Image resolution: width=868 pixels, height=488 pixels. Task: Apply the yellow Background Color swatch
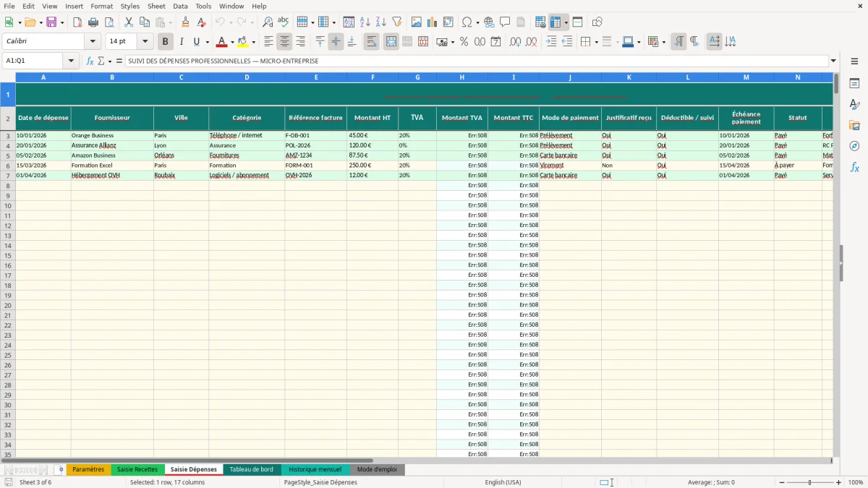tap(243, 42)
